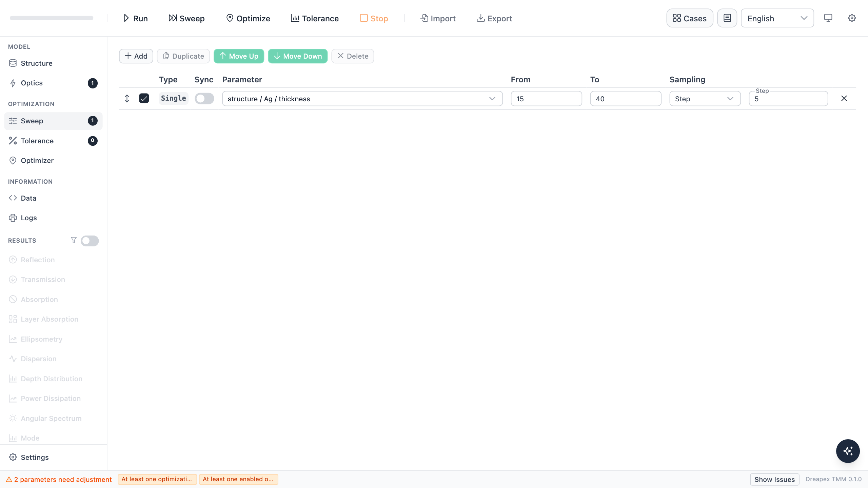Click the Optimize toolbar button
868x488 pixels.
[248, 18]
